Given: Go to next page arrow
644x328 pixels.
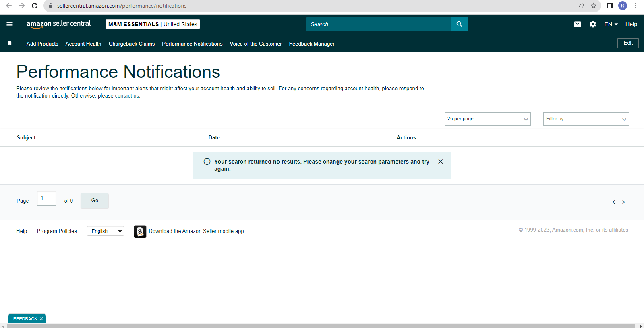Looking at the screenshot, I should [623, 202].
